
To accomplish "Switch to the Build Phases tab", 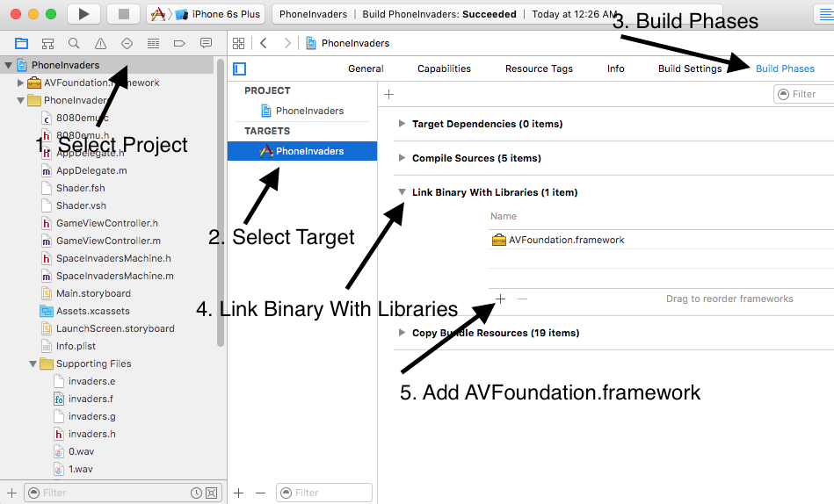I will coord(785,68).
